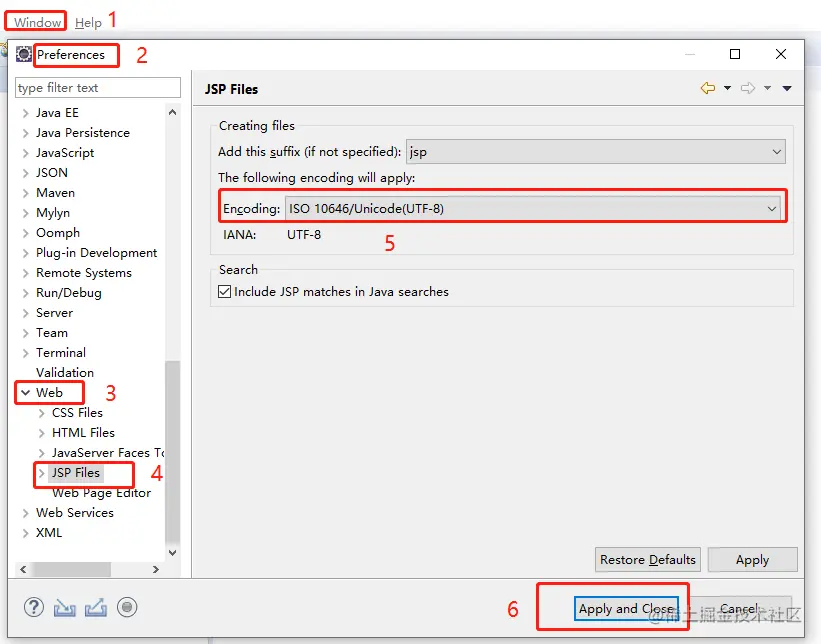Expand the JSON tree node
This screenshot has height=644, width=821.
[x=25, y=173]
